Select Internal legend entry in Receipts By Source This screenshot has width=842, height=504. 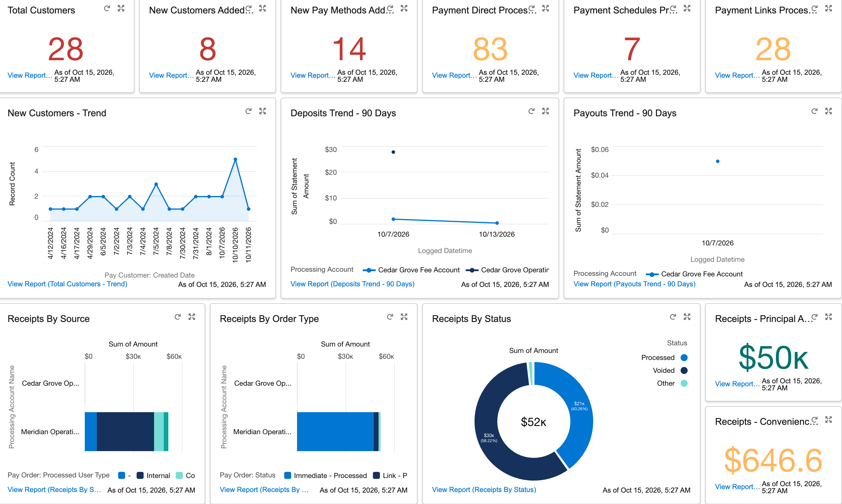point(153,475)
